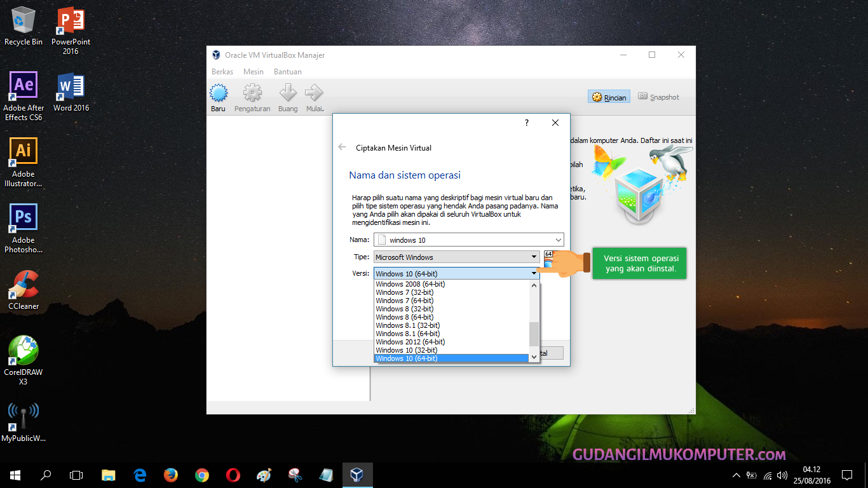Open the taskbar clock and date
This screenshot has height=488, width=868.
click(812, 475)
